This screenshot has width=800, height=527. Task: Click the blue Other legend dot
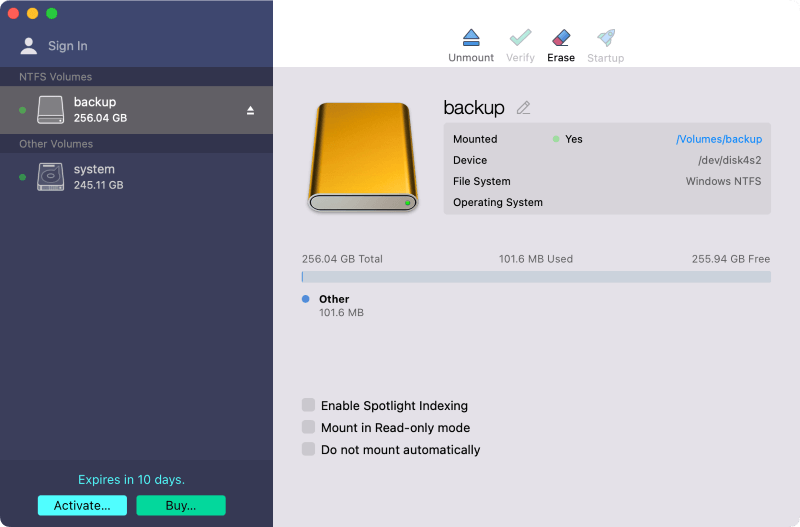point(306,299)
